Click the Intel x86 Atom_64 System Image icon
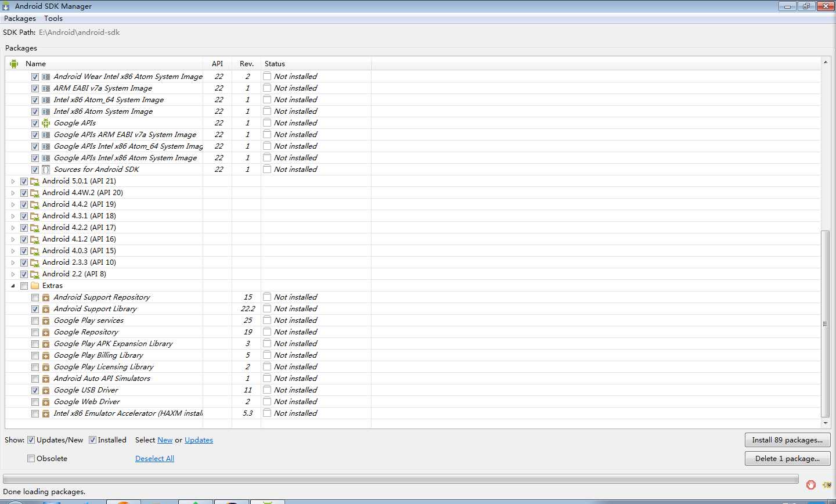 coord(46,100)
